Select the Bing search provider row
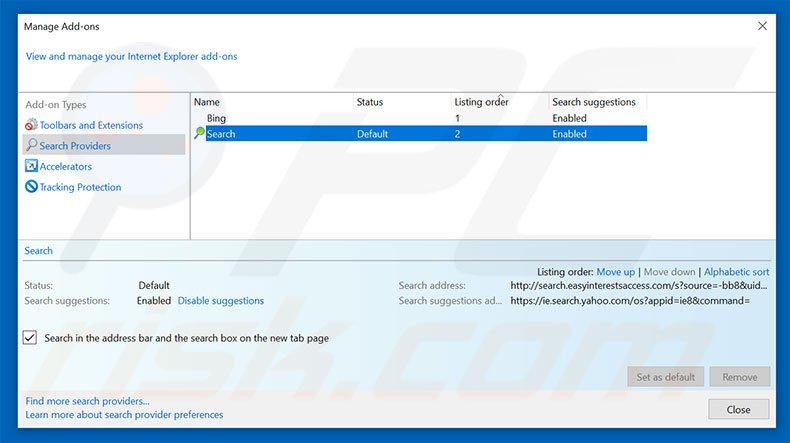This screenshot has width=790, height=443. click(420, 118)
